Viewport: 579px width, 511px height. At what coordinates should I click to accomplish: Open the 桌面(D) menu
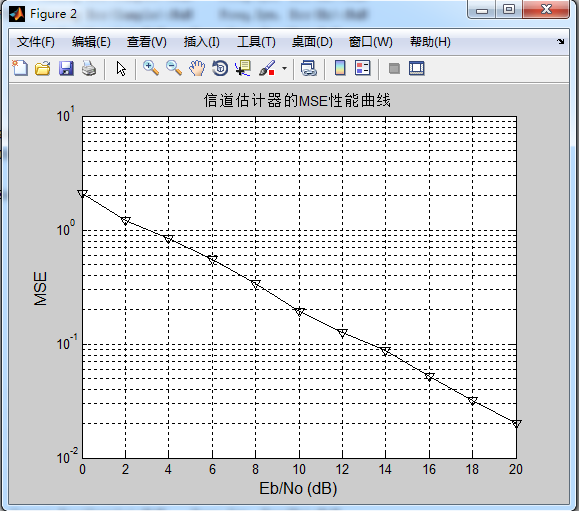[x=312, y=42]
